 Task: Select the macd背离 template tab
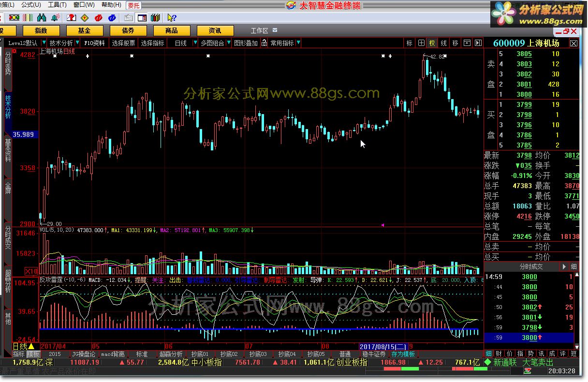point(113,354)
